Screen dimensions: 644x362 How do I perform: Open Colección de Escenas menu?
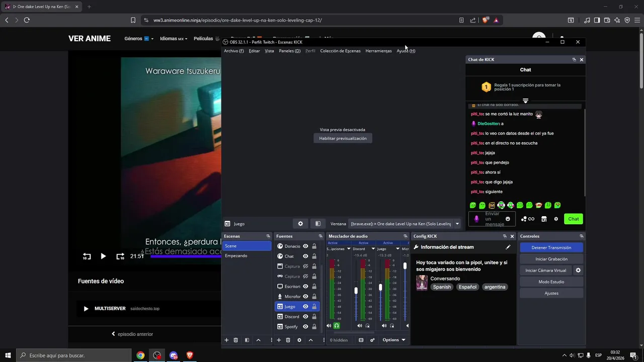(340, 51)
